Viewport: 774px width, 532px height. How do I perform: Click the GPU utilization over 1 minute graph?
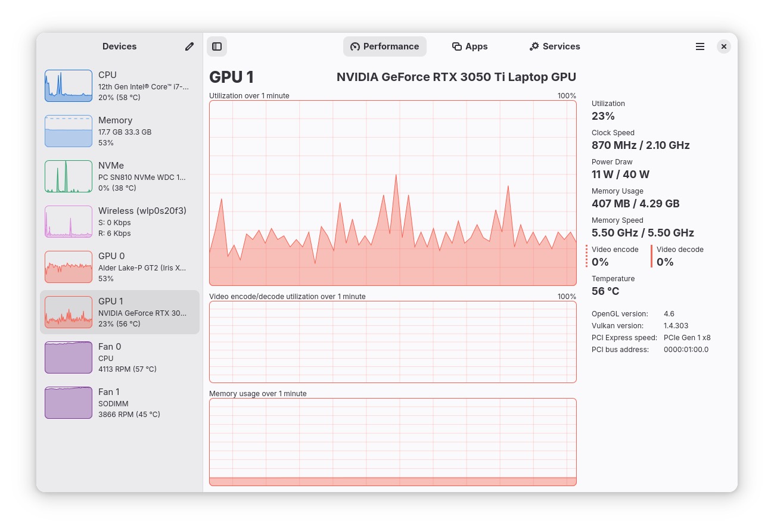tap(393, 193)
